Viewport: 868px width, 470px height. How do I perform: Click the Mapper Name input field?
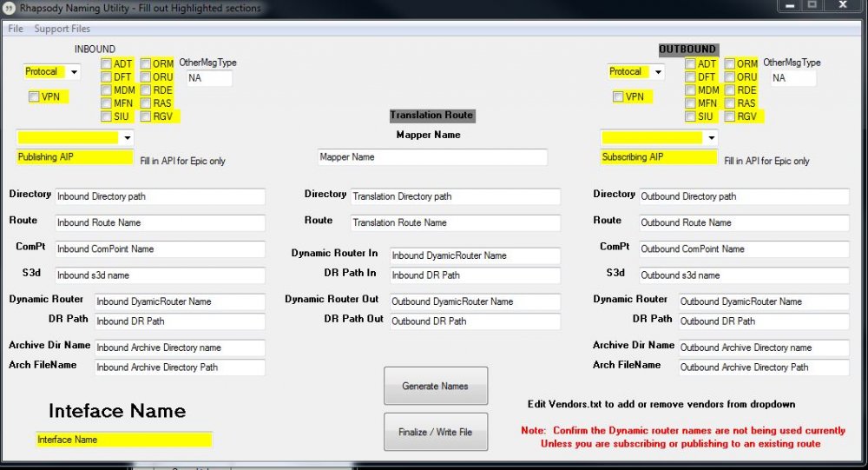432,157
